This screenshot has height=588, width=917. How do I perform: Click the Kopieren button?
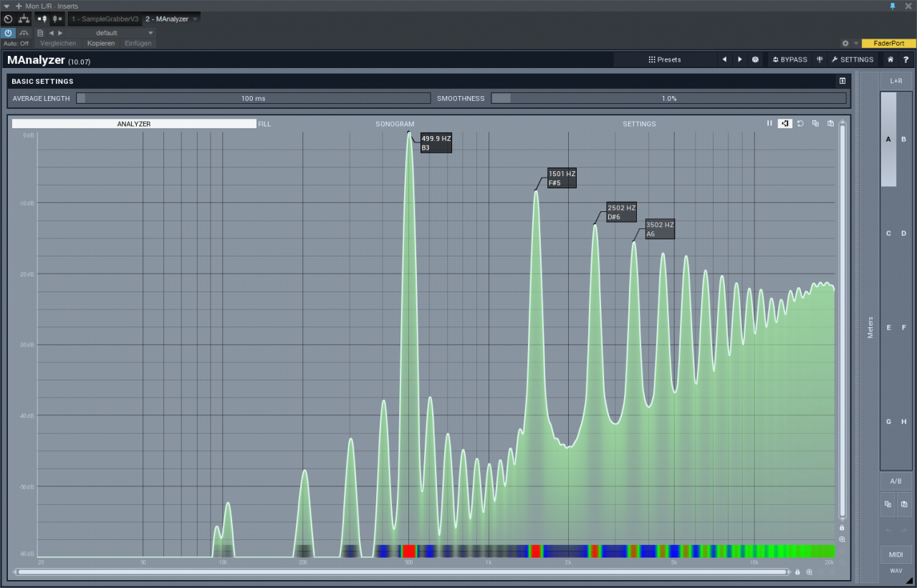pyautogui.click(x=101, y=43)
